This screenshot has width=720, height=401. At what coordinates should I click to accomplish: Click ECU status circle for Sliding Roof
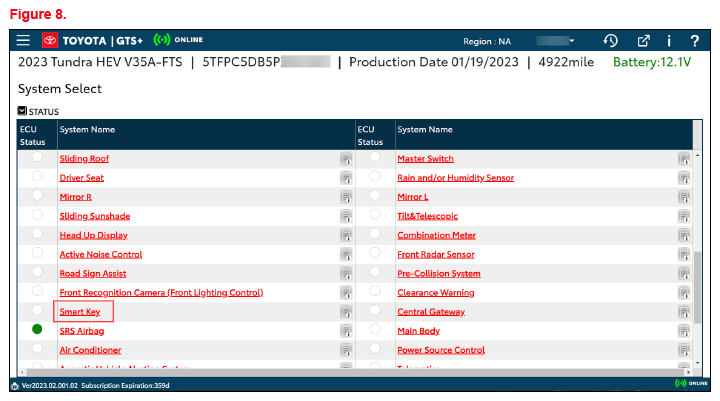click(x=37, y=157)
